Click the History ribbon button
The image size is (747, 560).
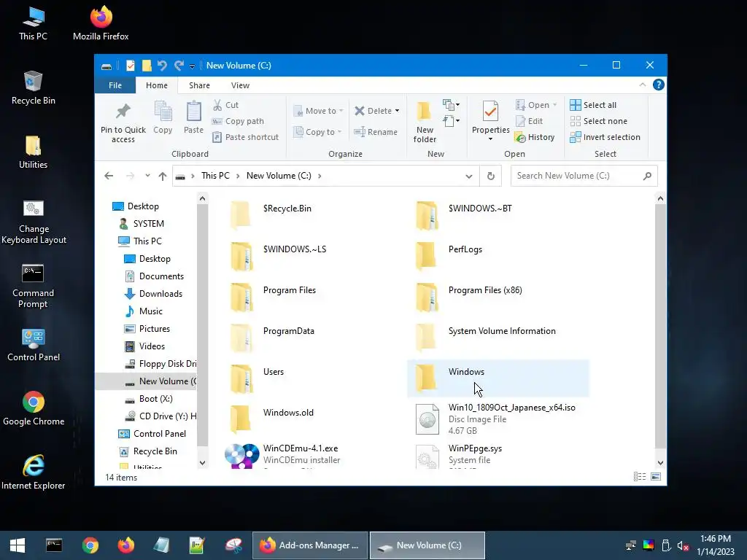535,137
